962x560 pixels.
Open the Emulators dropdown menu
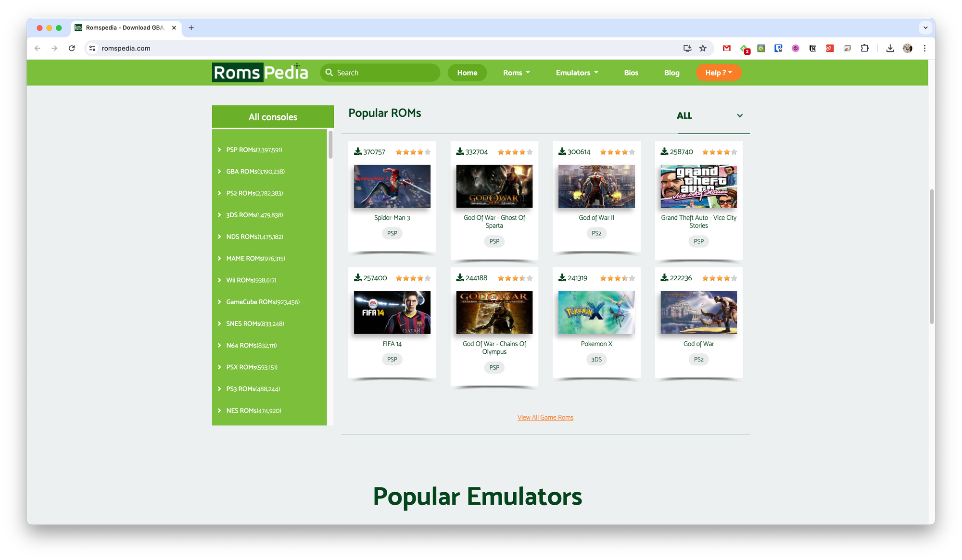(x=577, y=73)
